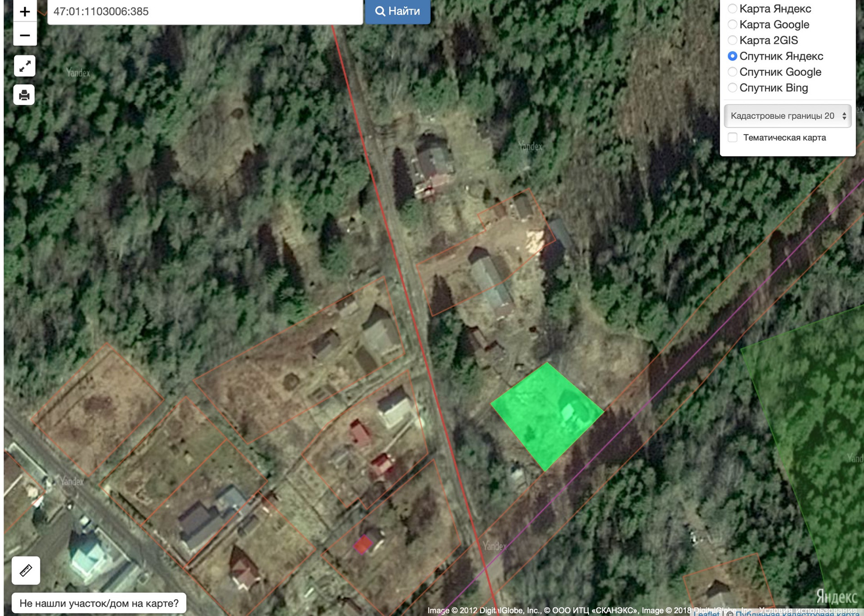This screenshot has width=864, height=616.
Task: Select Карта Google map layer
Action: (x=732, y=24)
